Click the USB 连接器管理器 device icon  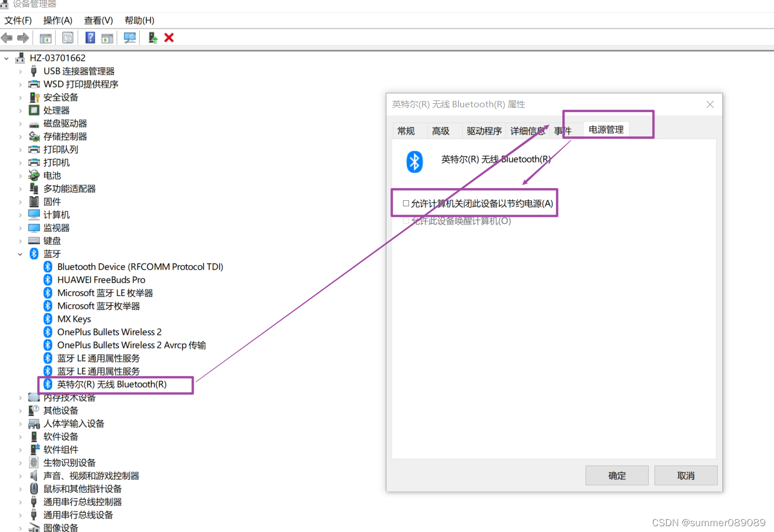pos(34,71)
